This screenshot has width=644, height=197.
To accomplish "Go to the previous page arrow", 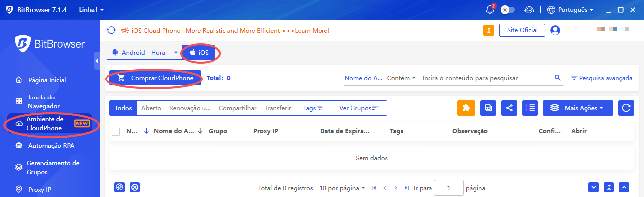I will click(384, 188).
